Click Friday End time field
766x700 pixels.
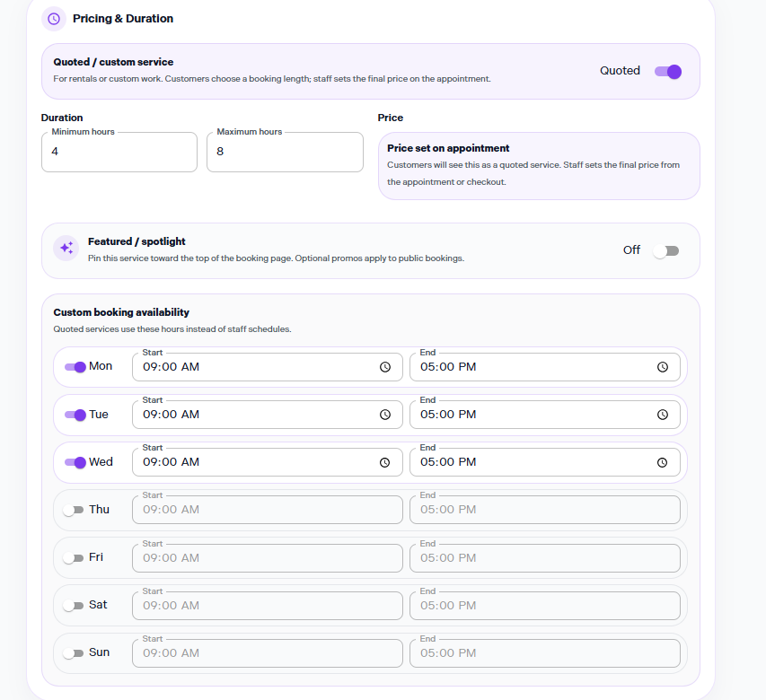545,558
